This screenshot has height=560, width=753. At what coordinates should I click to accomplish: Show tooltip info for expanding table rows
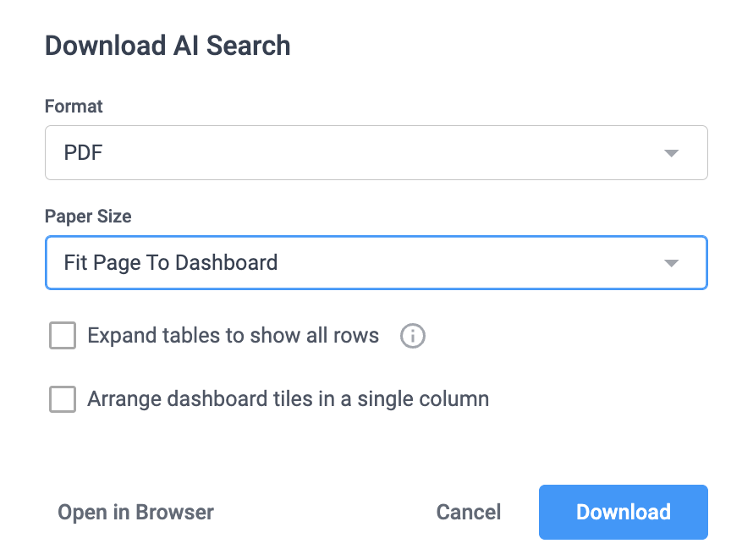click(x=413, y=336)
